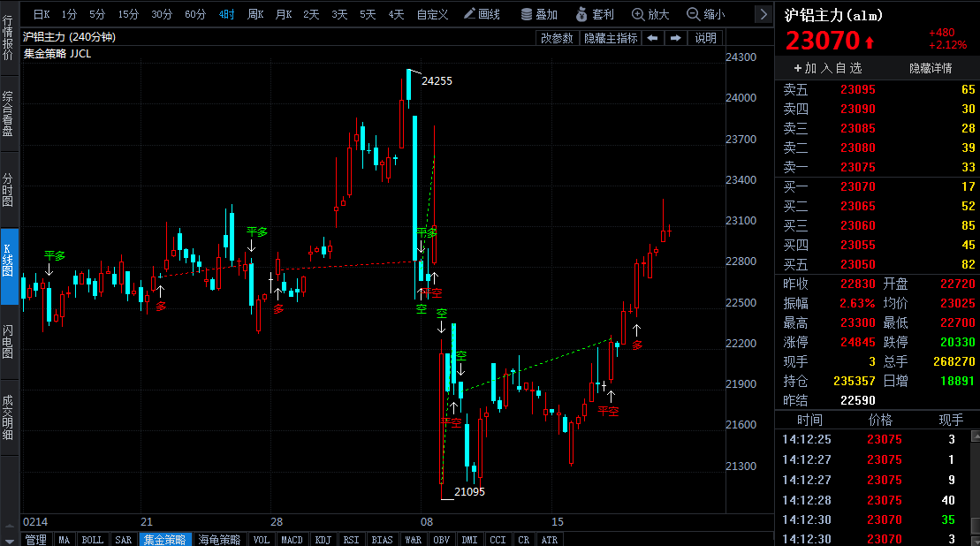The height and width of the screenshot is (546, 980).
Task: Select the SAR indicator tab
Action: 124,539
